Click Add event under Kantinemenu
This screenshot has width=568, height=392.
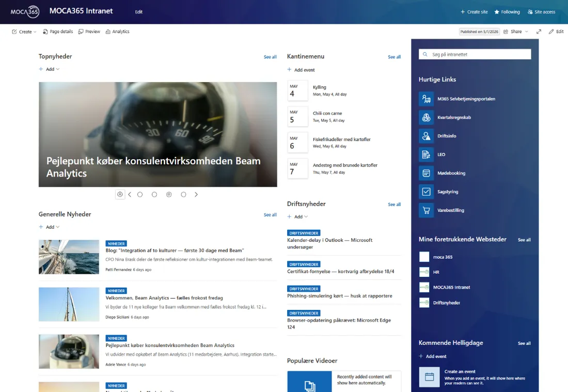[x=301, y=70]
